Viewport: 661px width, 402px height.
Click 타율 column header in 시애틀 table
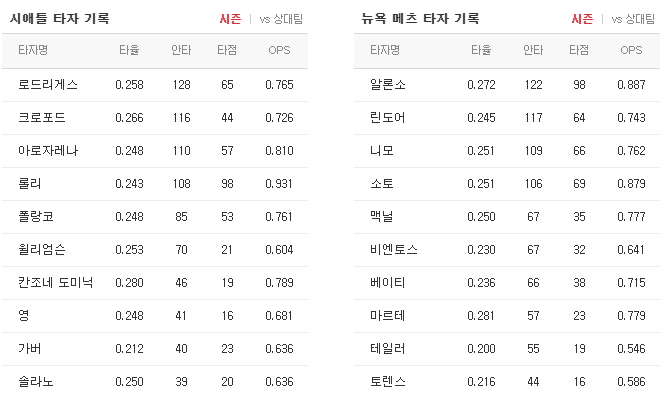[x=129, y=50]
